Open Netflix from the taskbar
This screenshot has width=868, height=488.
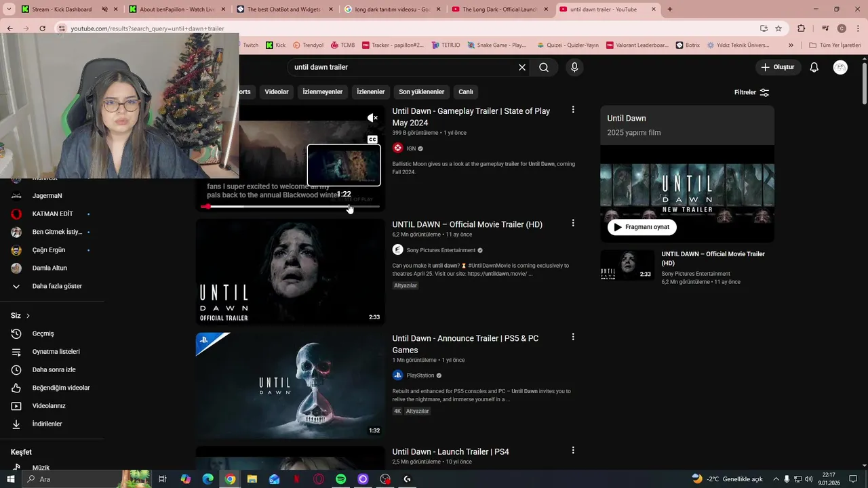296,479
